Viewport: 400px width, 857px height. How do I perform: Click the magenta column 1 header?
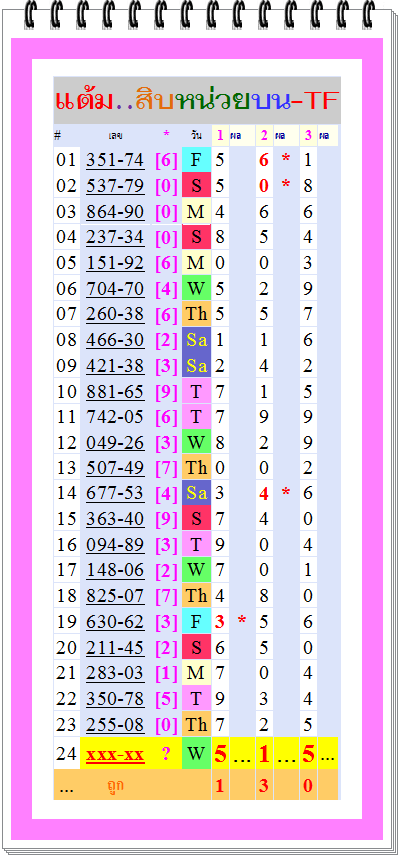click(220, 135)
